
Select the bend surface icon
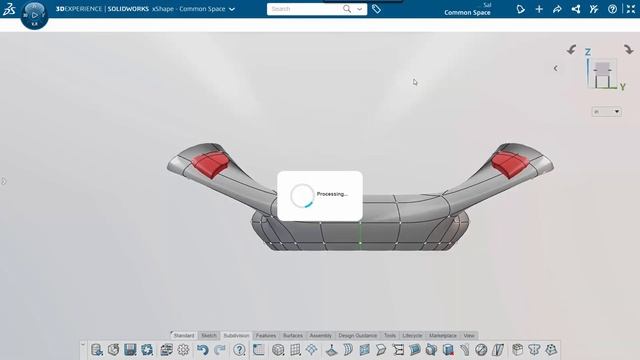coord(348,350)
